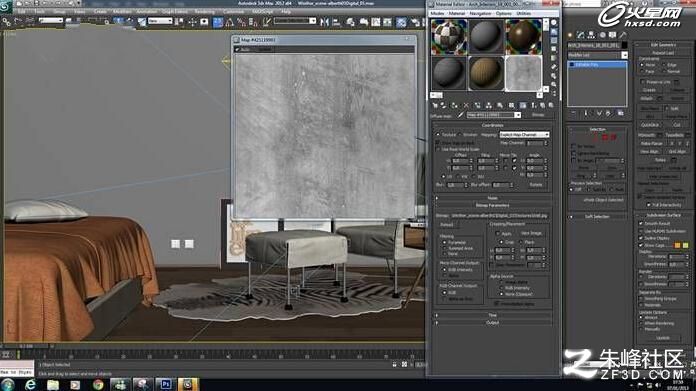Click the View Image button

(x=531, y=233)
